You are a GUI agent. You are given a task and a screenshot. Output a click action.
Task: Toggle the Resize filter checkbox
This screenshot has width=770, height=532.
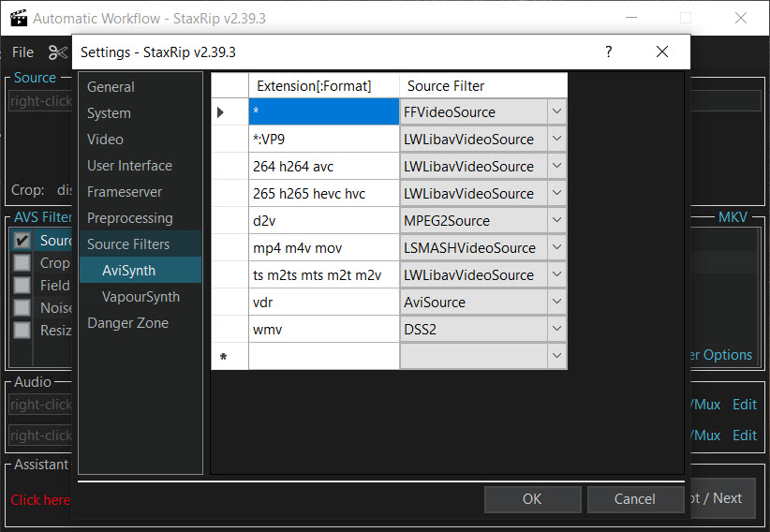click(x=22, y=330)
